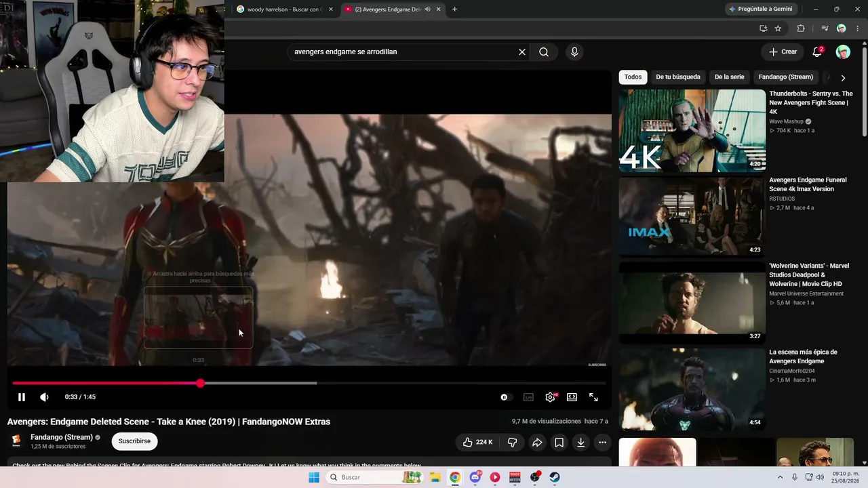Open the Chrome three-dot menu

[858, 28]
